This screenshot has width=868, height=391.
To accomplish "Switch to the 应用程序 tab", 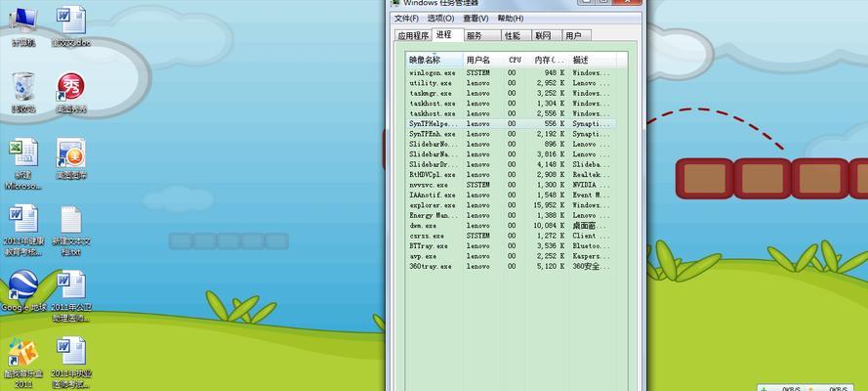I will 413,35.
